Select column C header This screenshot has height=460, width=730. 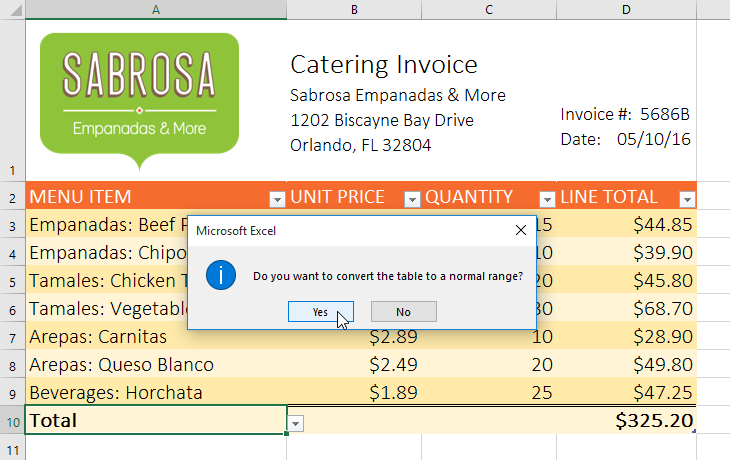point(489,9)
